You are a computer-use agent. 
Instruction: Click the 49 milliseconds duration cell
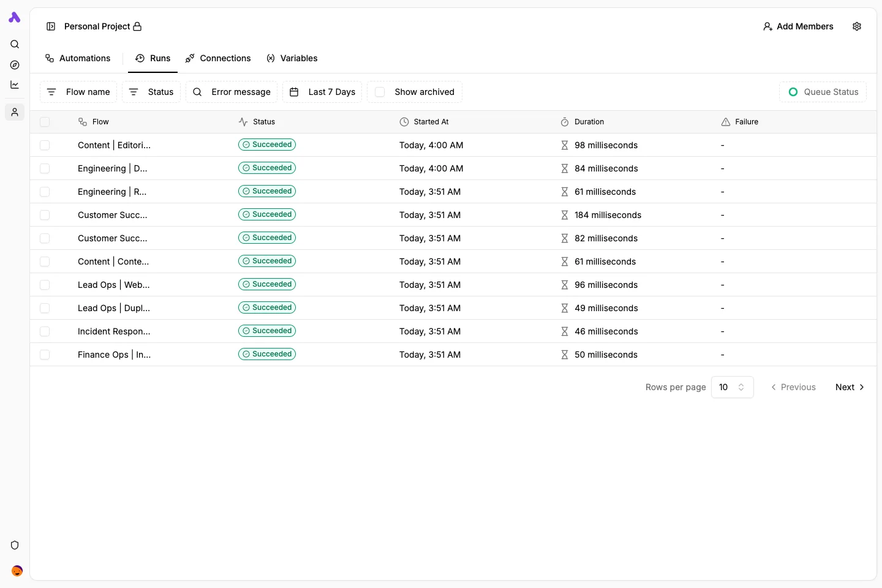click(x=606, y=308)
